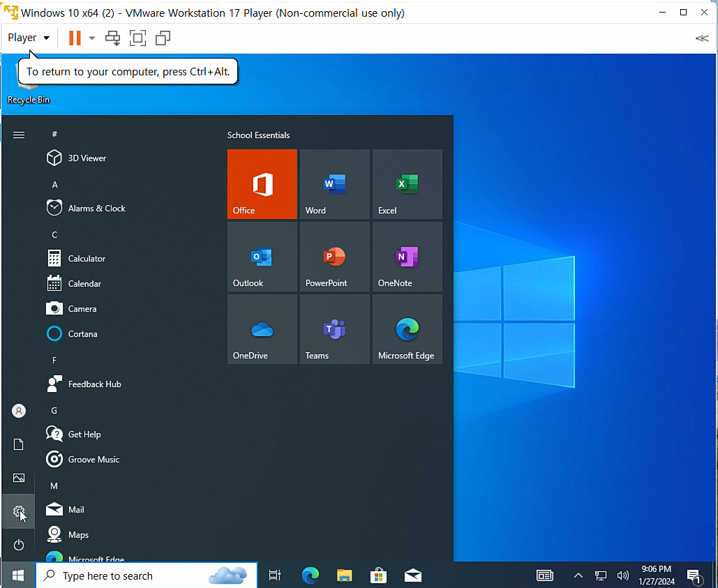Click the letter F section header

(x=54, y=361)
